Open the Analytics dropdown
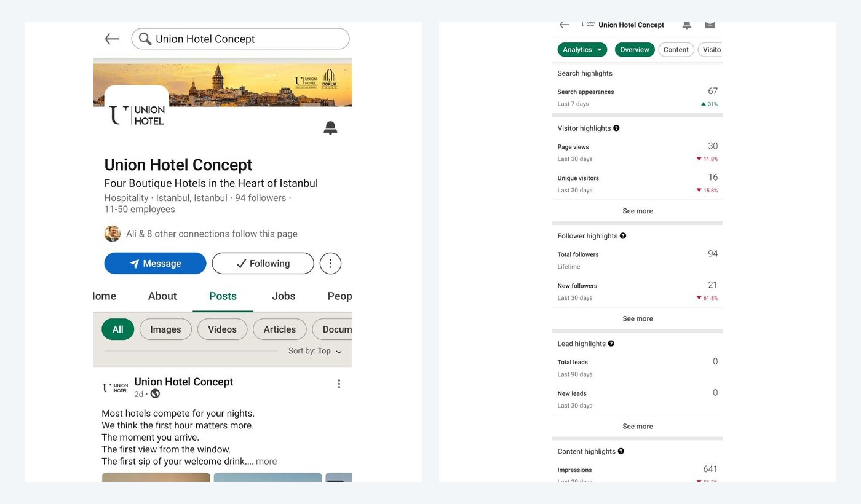The width and height of the screenshot is (861, 504). click(x=582, y=50)
